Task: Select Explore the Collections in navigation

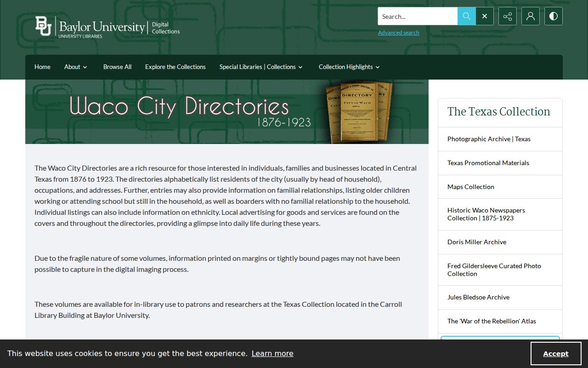Action: [x=175, y=67]
